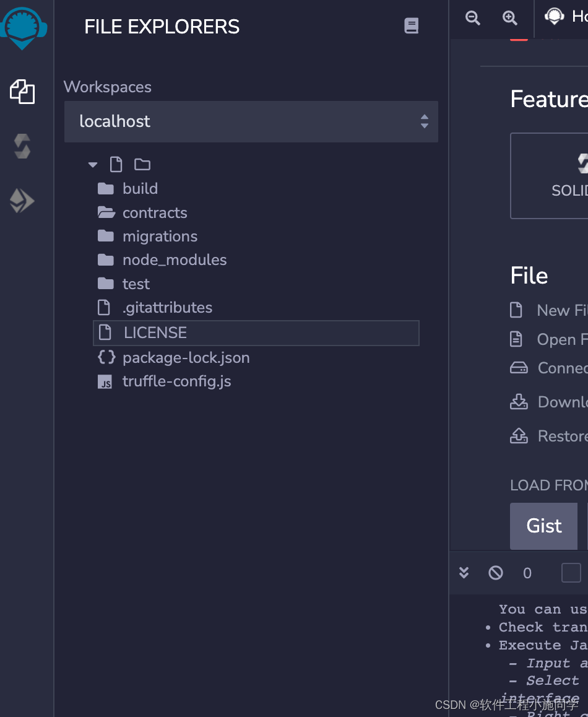Expand the migrations folder
This screenshot has width=588, height=717.
[x=147, y=236]
